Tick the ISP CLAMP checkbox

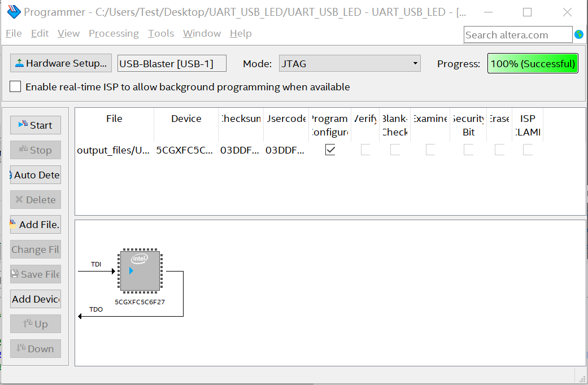[x=528, y=150]
